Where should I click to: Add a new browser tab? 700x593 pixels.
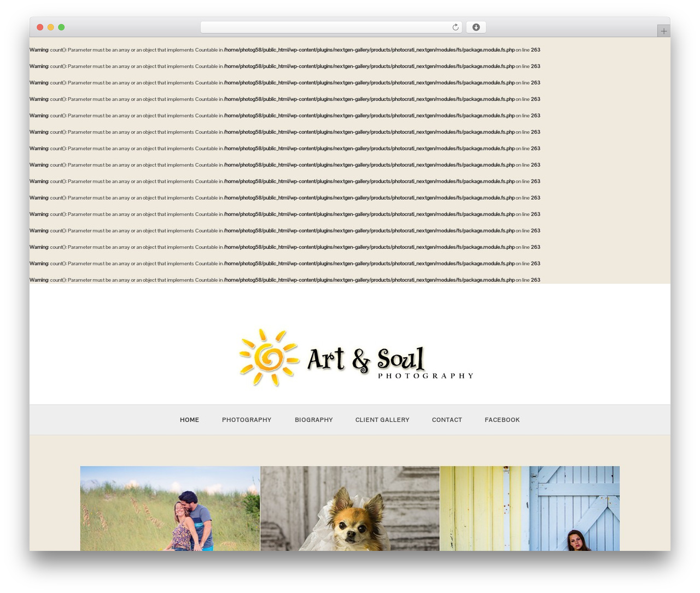click(x=663, y=31)
